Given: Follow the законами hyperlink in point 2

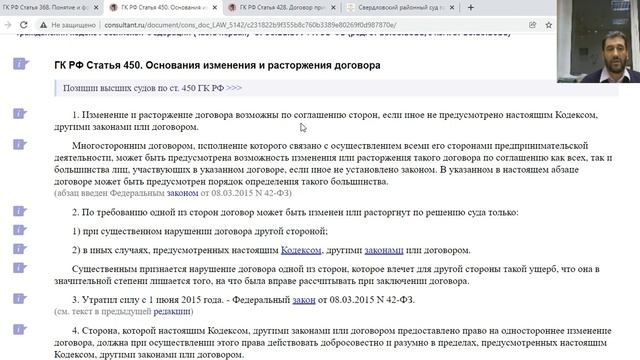Looking at the screenshot, I should [384, 250].
